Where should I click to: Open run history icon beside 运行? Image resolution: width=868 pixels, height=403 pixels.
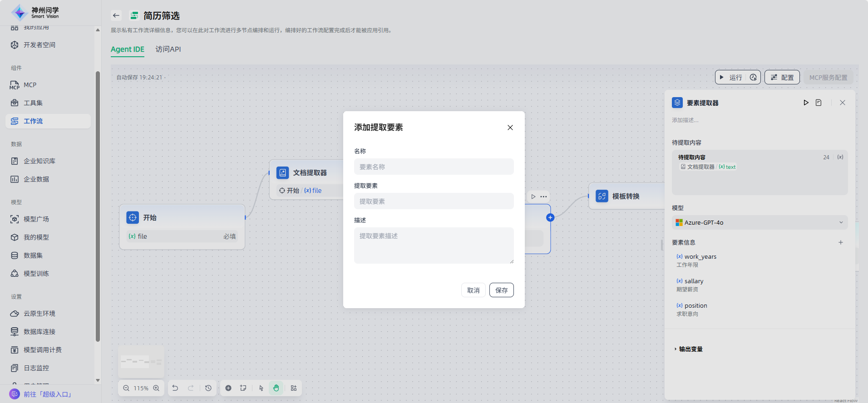click(x=753, y=78)
